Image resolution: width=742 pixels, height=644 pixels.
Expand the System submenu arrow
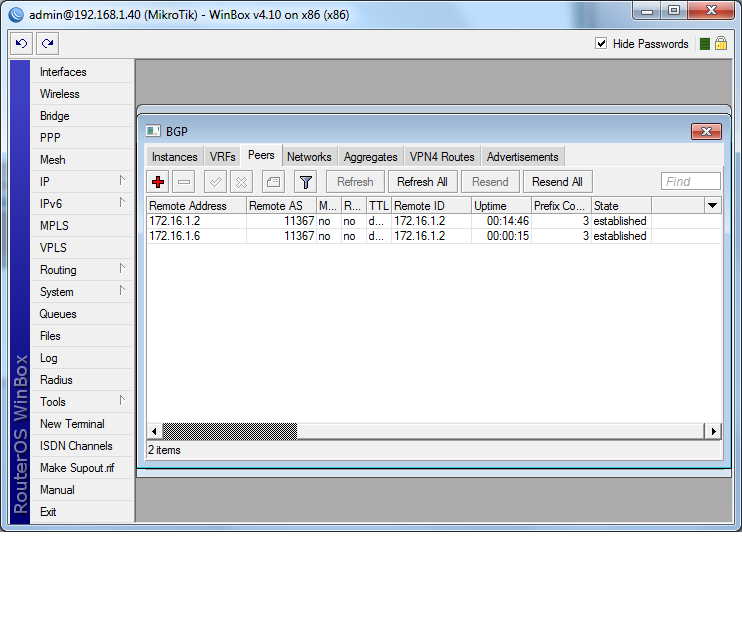tap(122, 290)
